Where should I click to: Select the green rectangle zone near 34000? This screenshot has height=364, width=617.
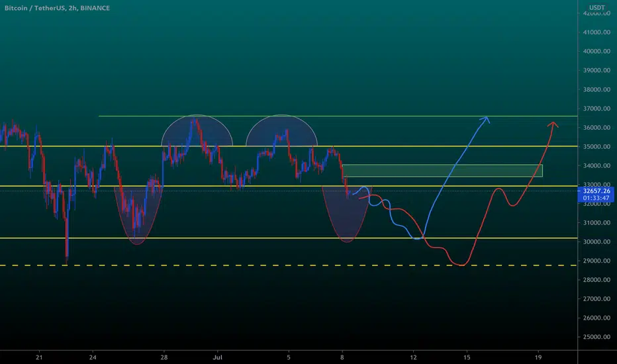[x=442, y=171]
